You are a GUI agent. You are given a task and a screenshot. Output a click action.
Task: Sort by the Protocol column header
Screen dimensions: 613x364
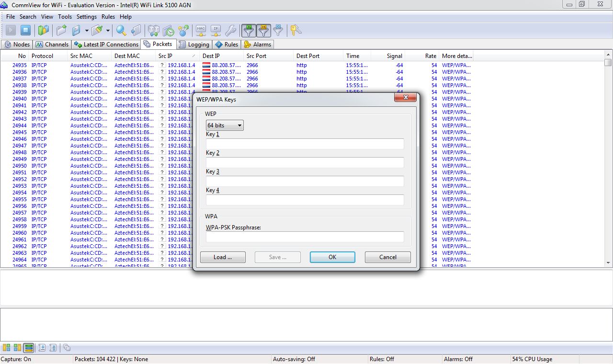coord(48,56)
